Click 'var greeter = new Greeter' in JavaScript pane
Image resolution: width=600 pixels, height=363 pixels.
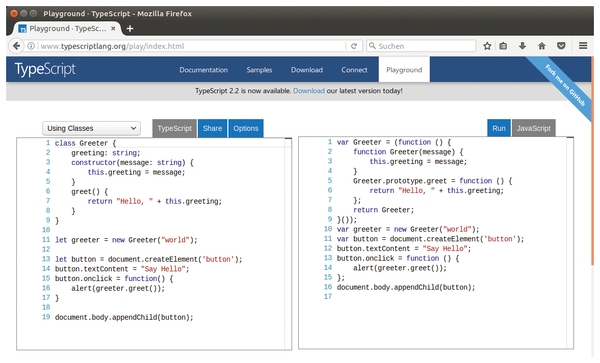(x=408, y=230)
